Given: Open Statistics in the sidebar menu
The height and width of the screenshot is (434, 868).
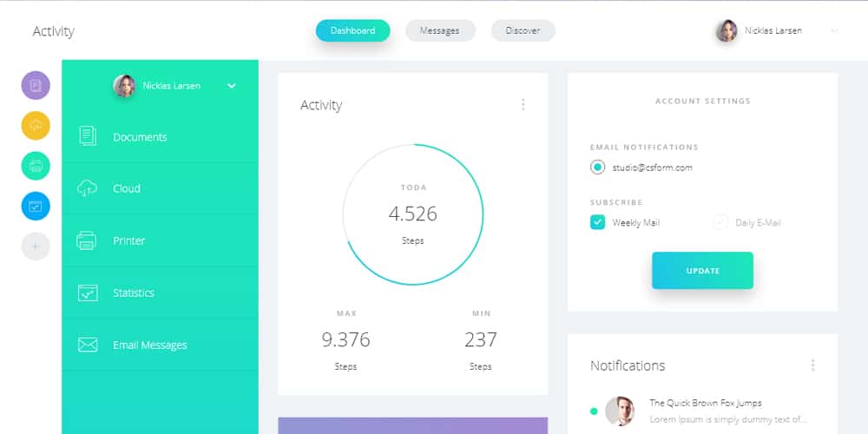Looking at the screenshot, I should point(160,293).
